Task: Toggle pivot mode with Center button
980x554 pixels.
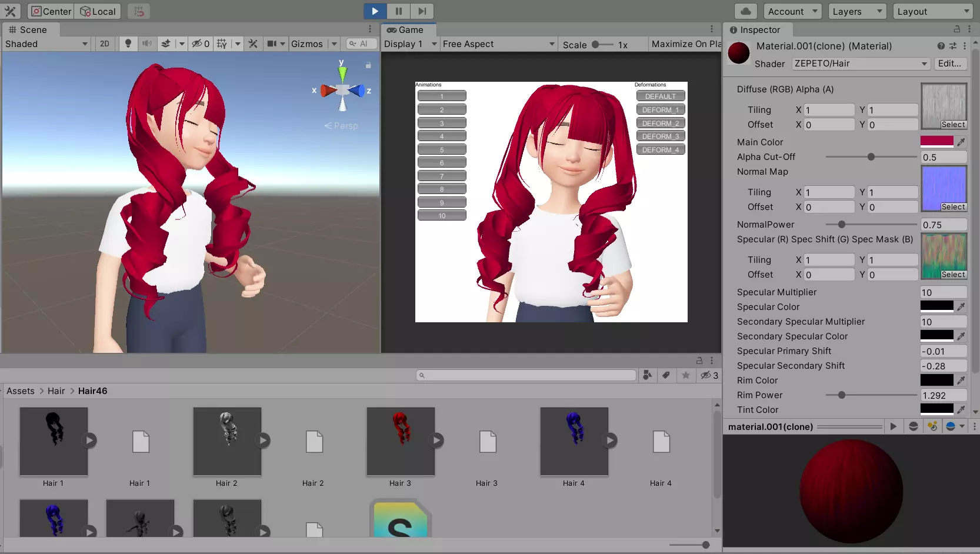Action: [x=51, y=11]
